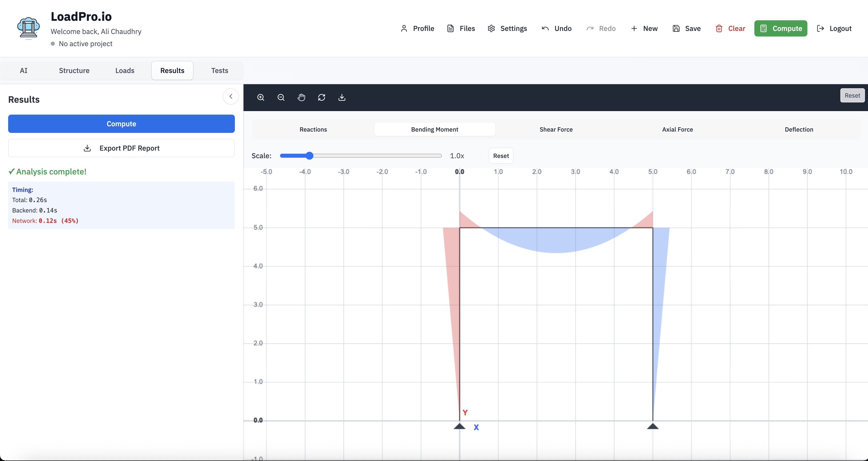Click the download diagram icon

click(342, 97)
